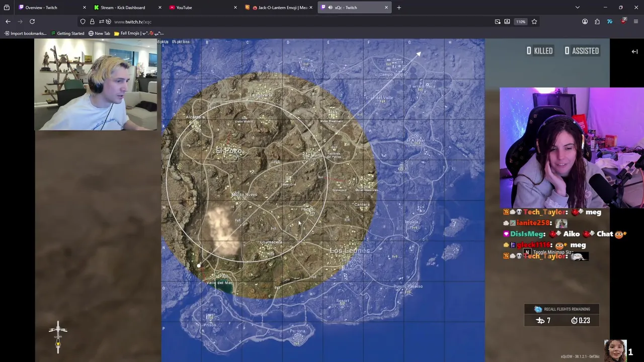This screenshot has height=362, width=644.
Task: Switch to the Jack-O-Lantern Emoji tab
Action: (278, 8)
